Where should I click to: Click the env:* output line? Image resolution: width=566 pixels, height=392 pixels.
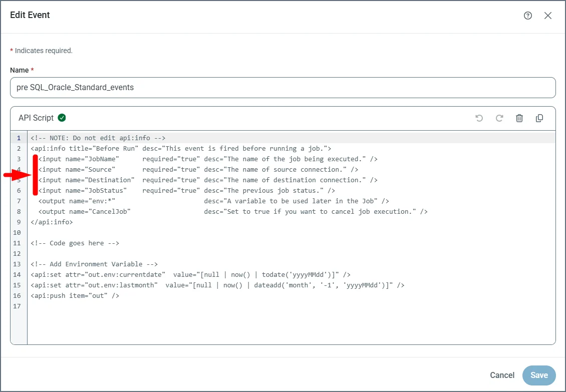214,201
